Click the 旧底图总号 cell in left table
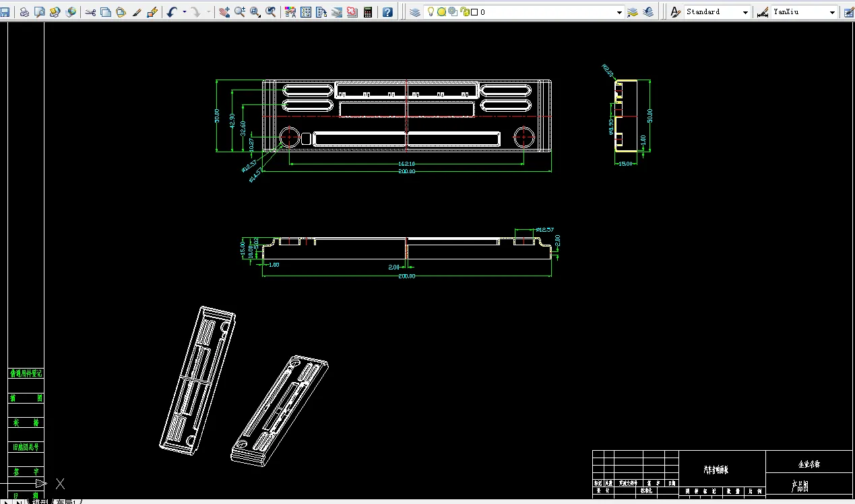Image resolution: width=855 pixels, height=504 pixels. 26,447
